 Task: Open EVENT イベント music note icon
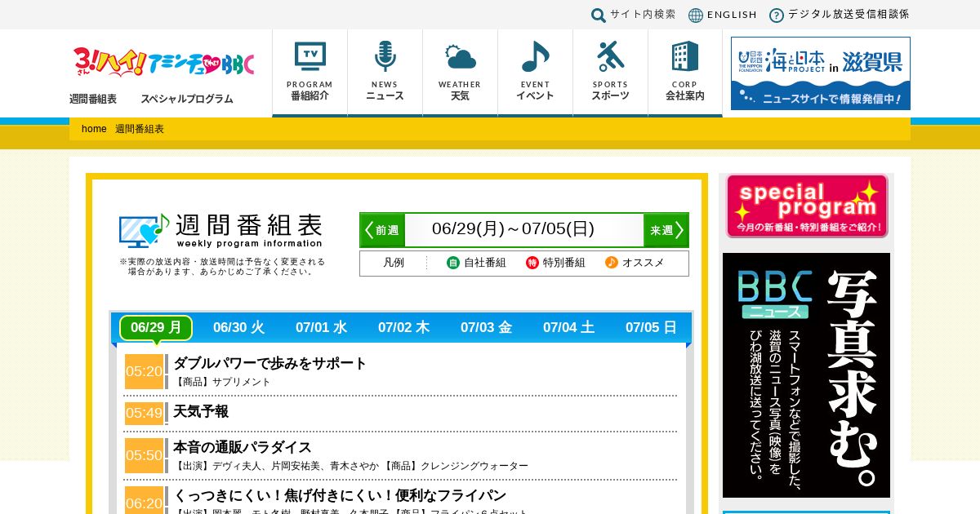click(x=536, y=56)
